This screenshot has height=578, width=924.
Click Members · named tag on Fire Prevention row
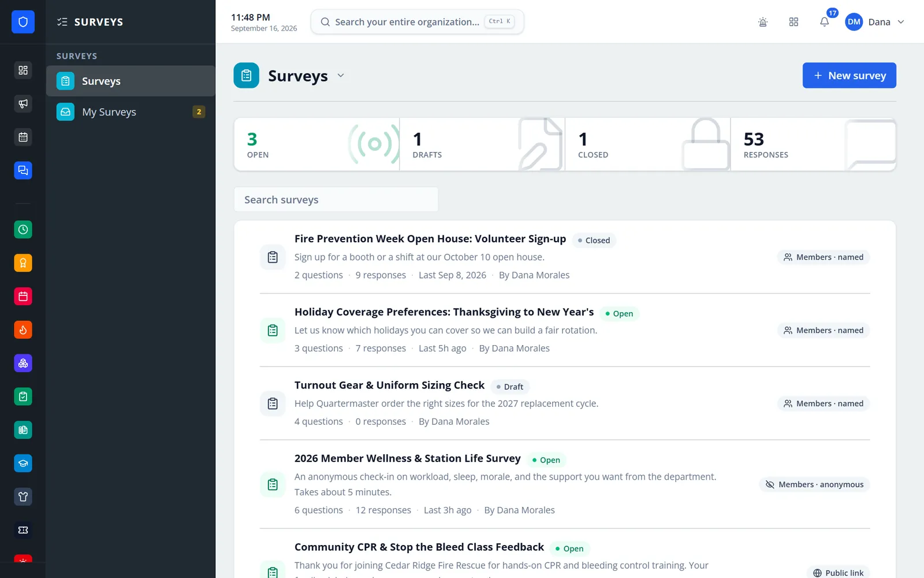pyautogui.click(x=824, y=257)
